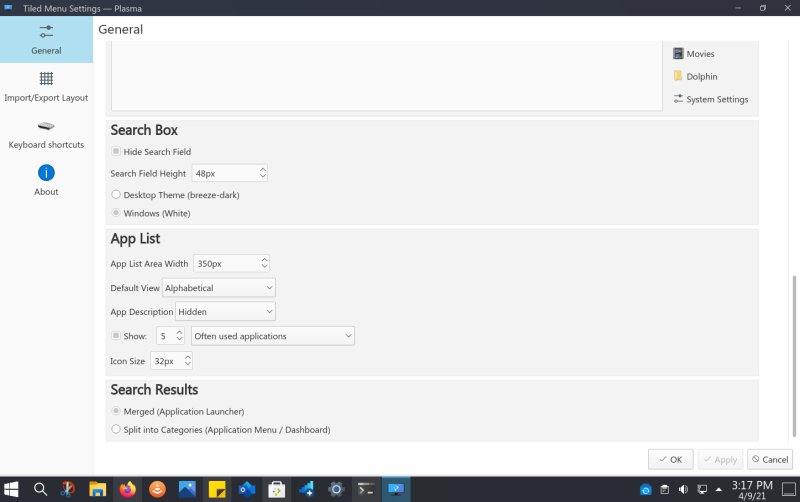Decrease the Icon Size value

pos(188,365)
